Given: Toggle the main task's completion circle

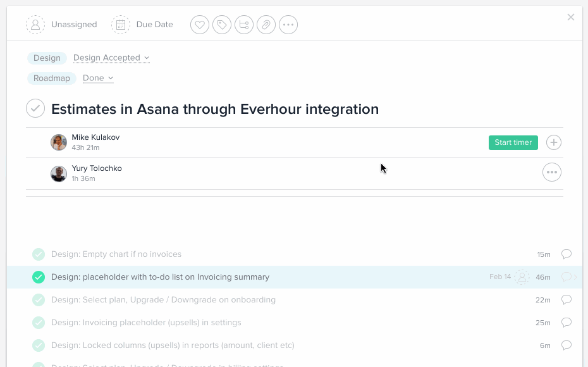Looking at the screenshot, I should click(35, 108).
